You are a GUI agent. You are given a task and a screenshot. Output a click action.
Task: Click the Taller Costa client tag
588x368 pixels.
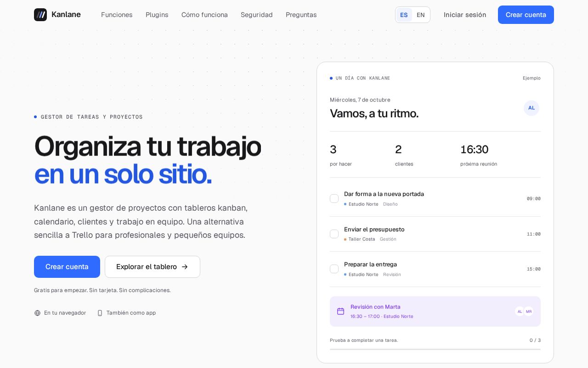point(360,239)
